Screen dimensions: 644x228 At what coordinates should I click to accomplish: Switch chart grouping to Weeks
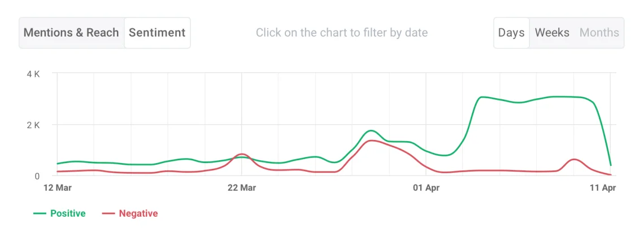pyautogui.click(x=552, y=33)
